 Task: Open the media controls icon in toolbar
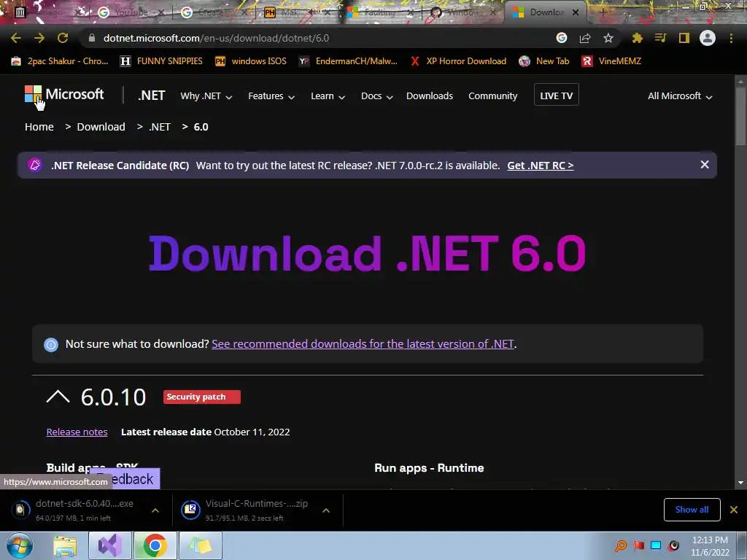click(660, 38)
